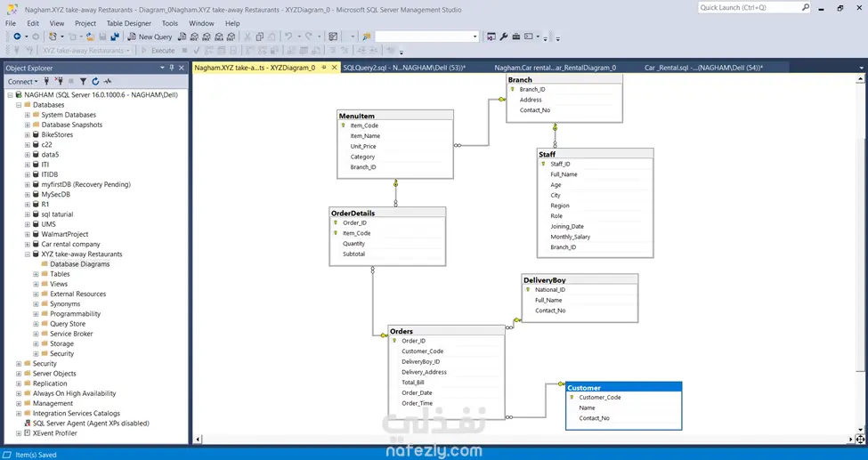Click the Analysis Services DMX Query icon
This screenshot has height=460, width=868.
(207, 36)
